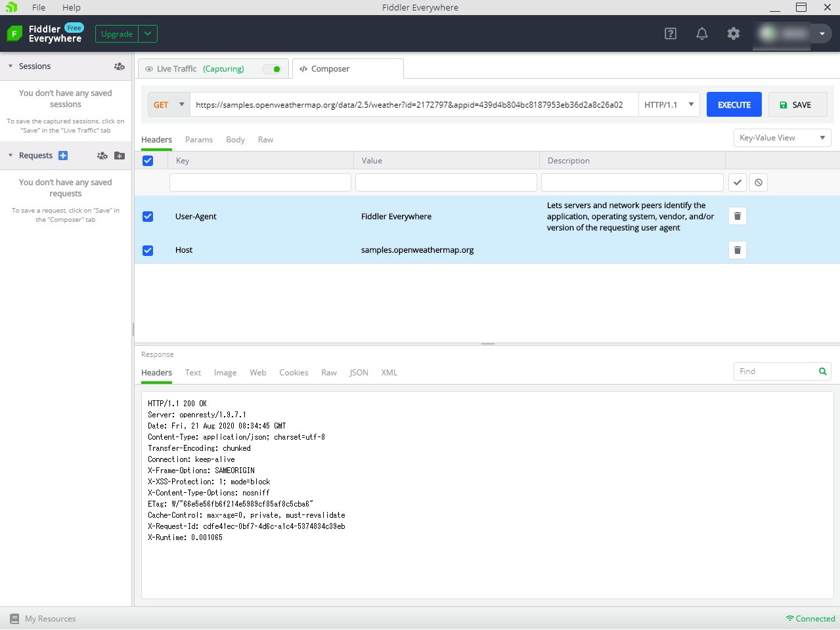Open the response Image tab
Image resolution: width=840 pixels, height=630 pixels.
click(x=225, y=373)
